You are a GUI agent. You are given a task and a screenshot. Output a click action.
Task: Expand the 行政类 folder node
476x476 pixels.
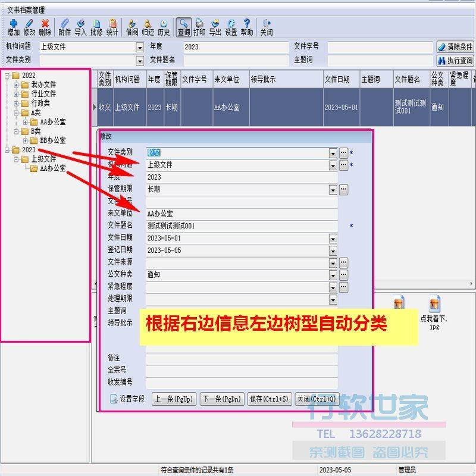pos(17,104)
